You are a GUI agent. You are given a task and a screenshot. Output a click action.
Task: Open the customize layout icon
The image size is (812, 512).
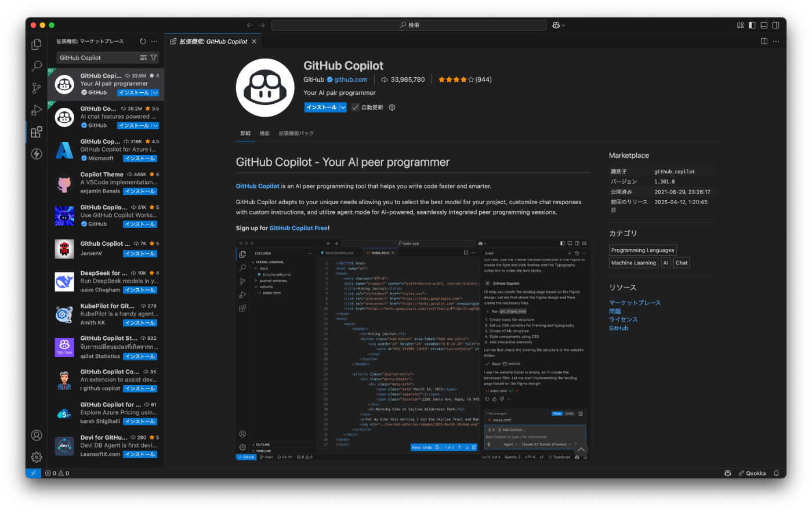pos(741,25)
